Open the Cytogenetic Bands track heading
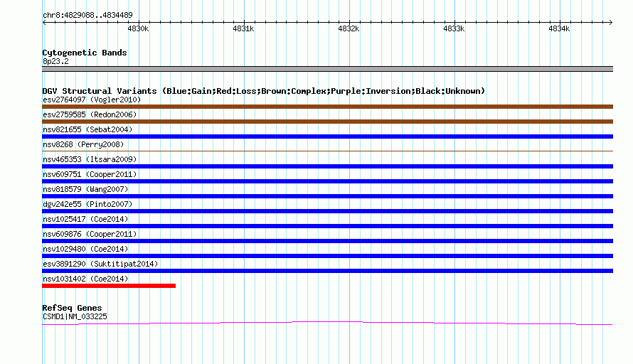 (85, 53)
